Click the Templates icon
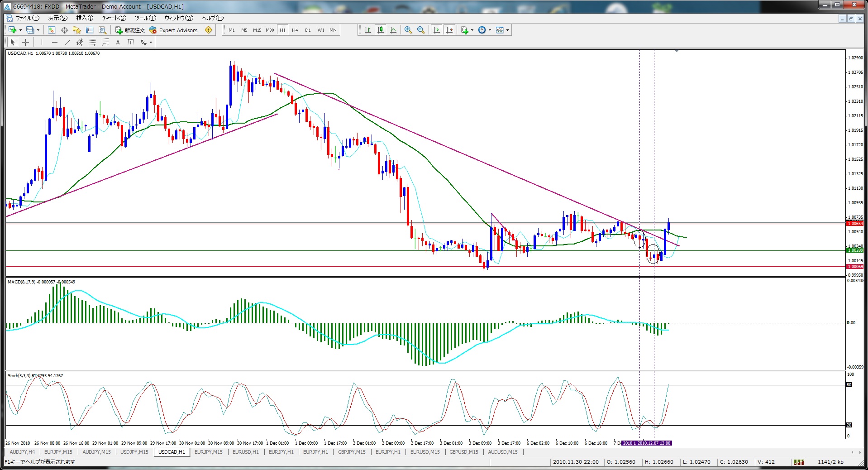The width and height of the screenshot is (868, 470). (x=500, y=30)
